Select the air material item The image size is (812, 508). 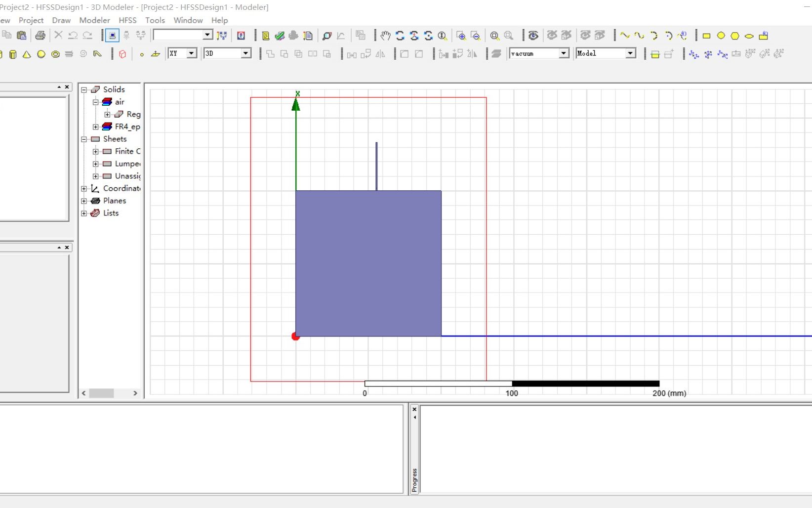120,102
